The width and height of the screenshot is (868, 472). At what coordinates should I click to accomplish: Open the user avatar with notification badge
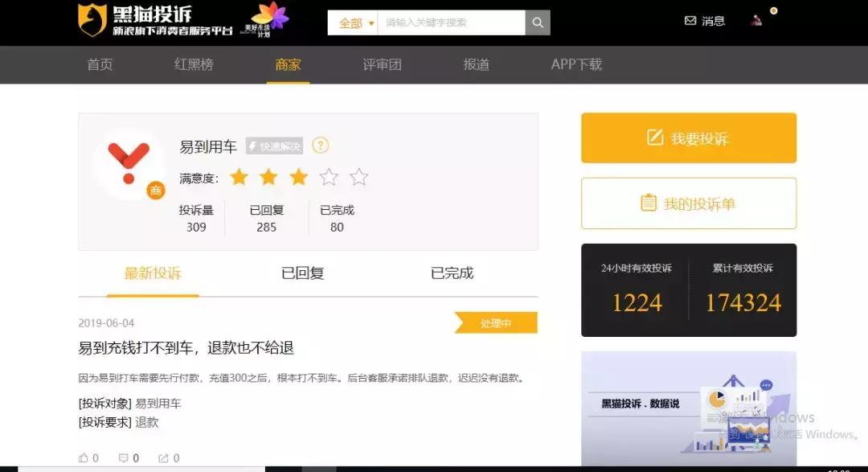755,21
